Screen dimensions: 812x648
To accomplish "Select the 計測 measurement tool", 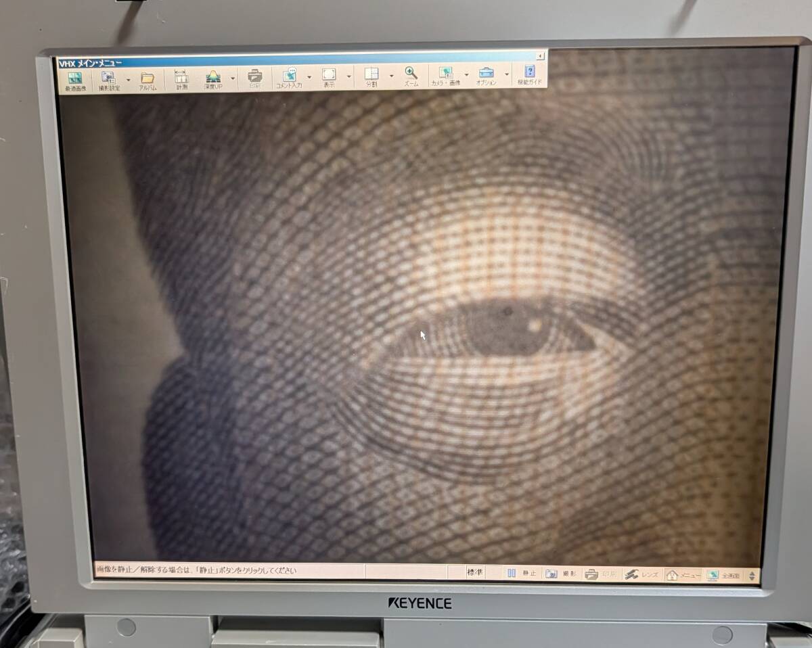I will pos(181,80).
